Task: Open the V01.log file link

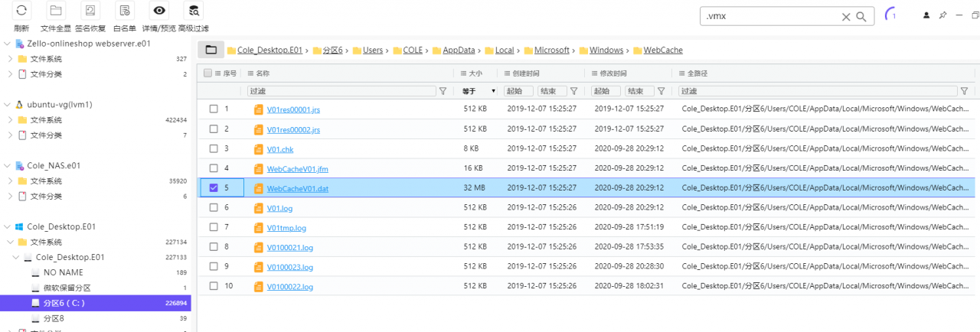Action: [x=279, y=208]
